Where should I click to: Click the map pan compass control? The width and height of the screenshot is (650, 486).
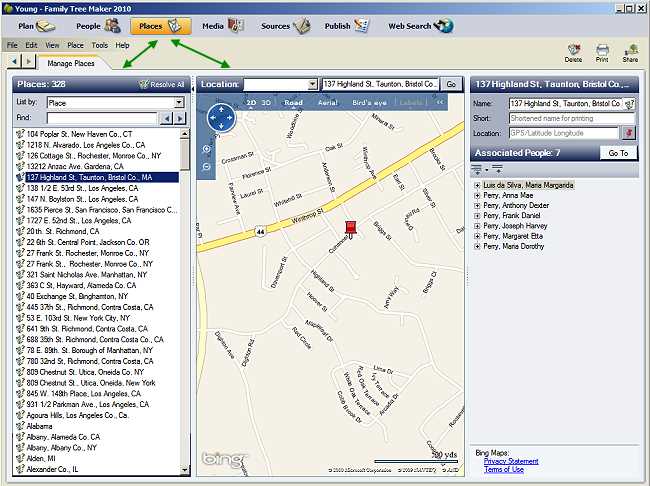pyautogui.click(x=221, y=118)
